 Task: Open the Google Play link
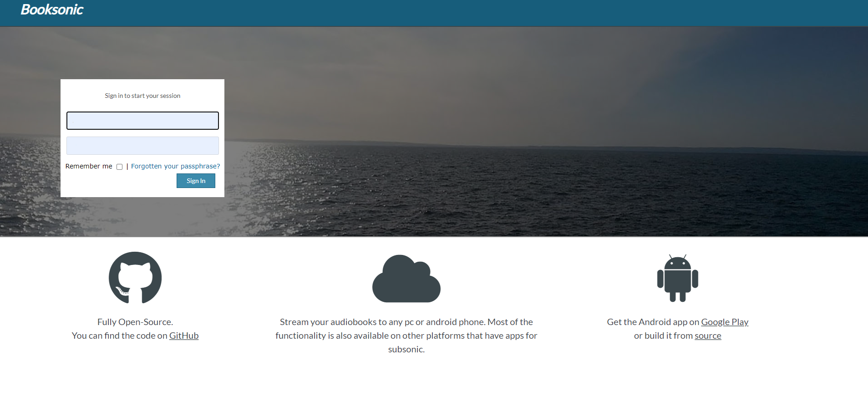pyautogui.click(x=725, y=322)
